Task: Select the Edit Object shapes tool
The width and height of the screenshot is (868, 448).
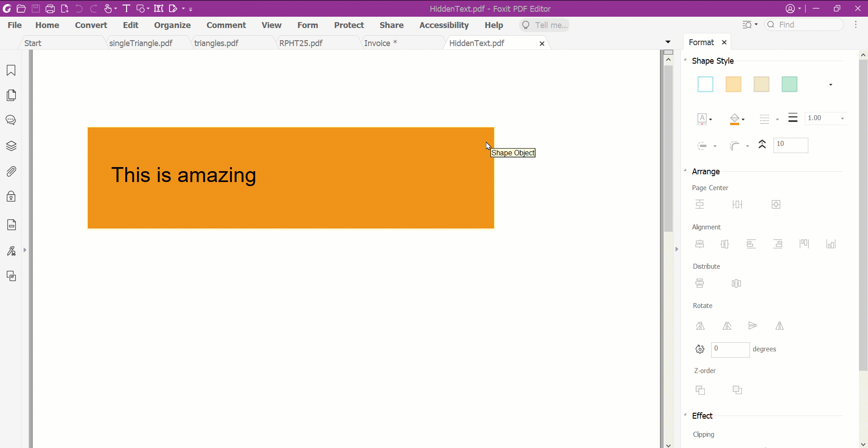Action: pos(141,9)
